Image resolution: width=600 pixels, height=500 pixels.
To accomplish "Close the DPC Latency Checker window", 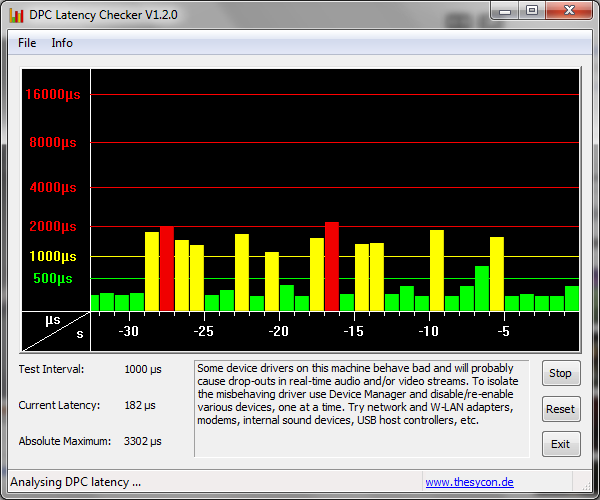I will tap(569, 11).
